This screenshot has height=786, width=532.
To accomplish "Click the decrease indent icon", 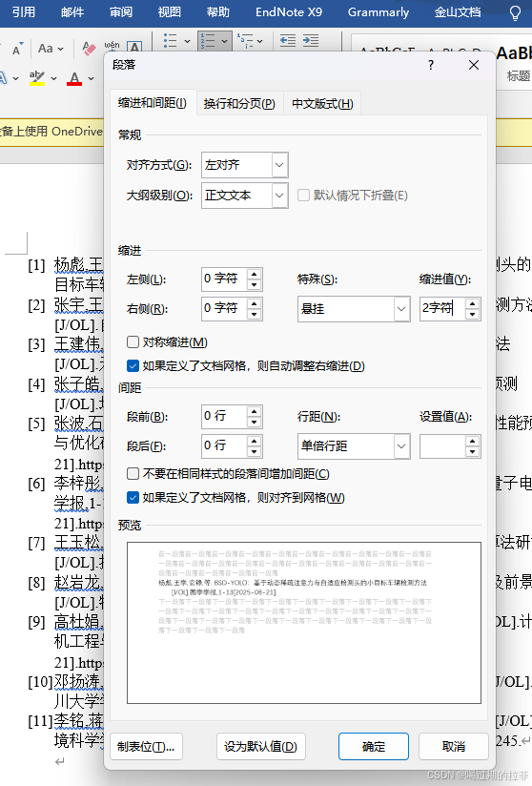I will tap(288, 41).
